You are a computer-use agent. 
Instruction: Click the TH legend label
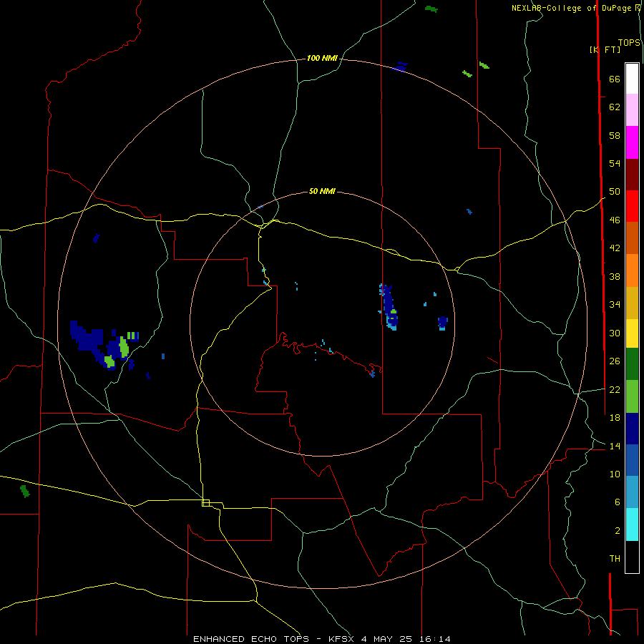pyautogui.click(x=615, y=559)
